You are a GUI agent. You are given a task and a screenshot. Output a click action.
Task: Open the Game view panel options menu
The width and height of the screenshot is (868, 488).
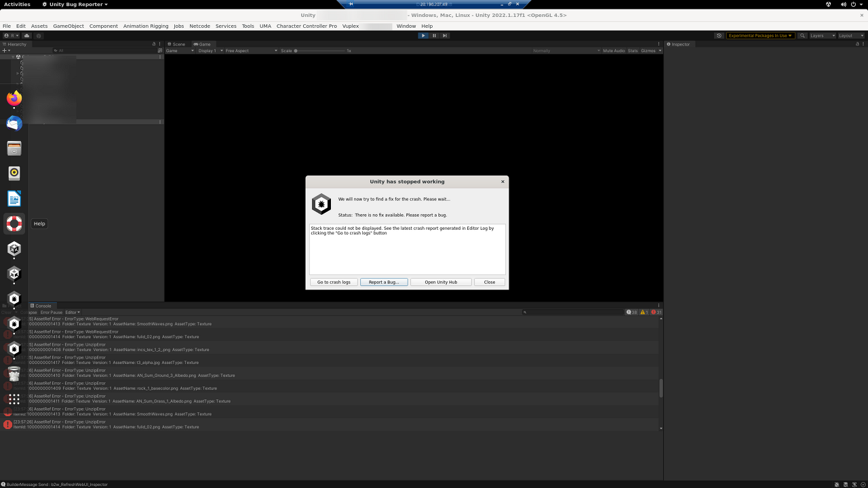coord(659,44)
